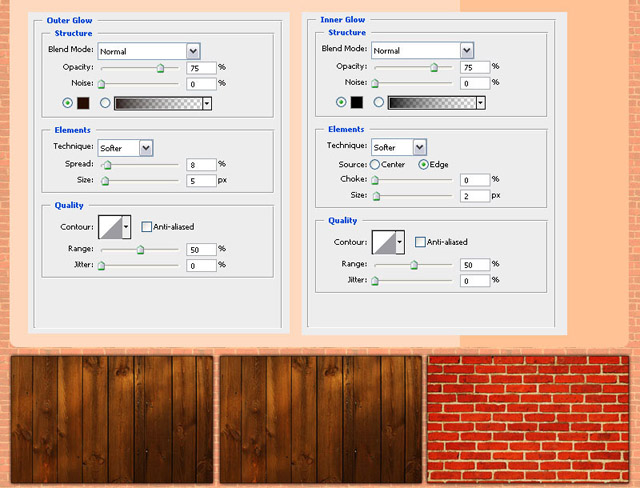Screen dimensions: 640x488
Task: Select solid color radio in Inner Glow
Action: click(x=341, y=102)
